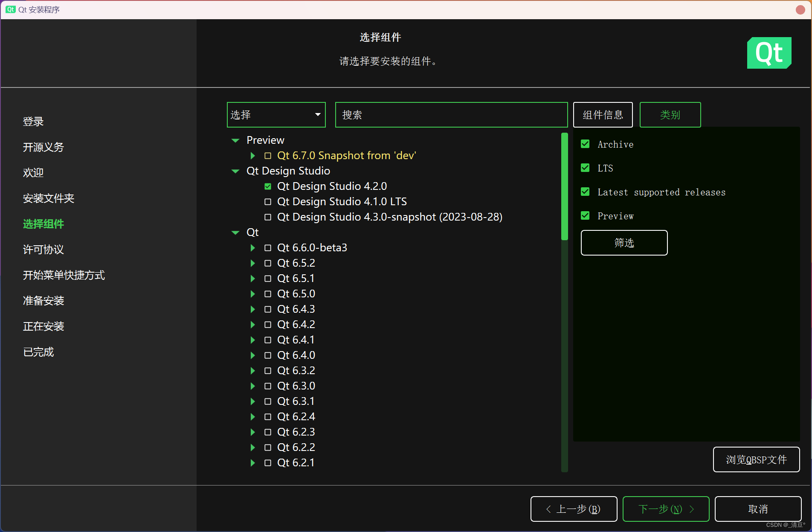Expand the Qt 6.5.0 node

(x=252, y=294)
